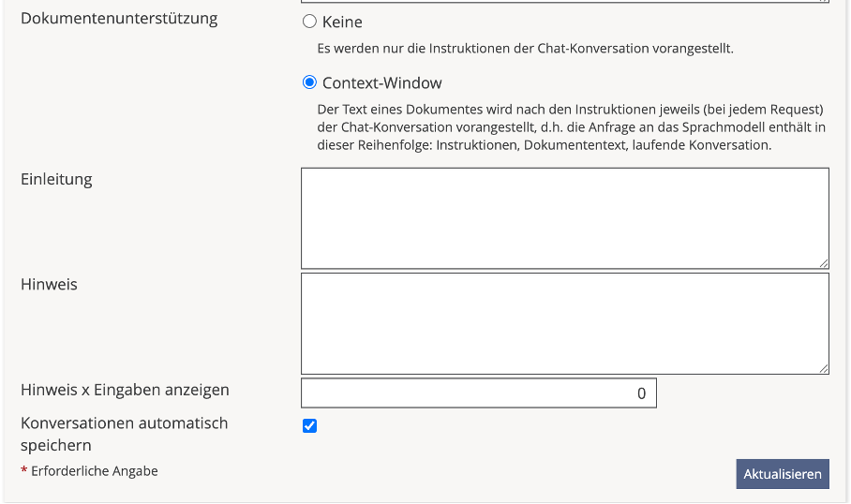Click inside the large Hinweis text area
Viewport: 851px width, 504px height.
[x=564, y=323]
